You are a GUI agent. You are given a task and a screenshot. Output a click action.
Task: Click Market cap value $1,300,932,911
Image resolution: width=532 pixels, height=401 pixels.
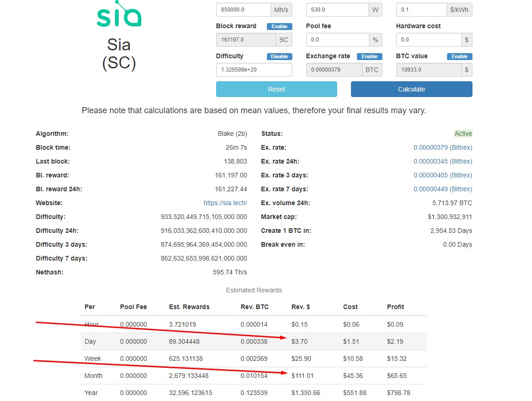tap(450, 217)
